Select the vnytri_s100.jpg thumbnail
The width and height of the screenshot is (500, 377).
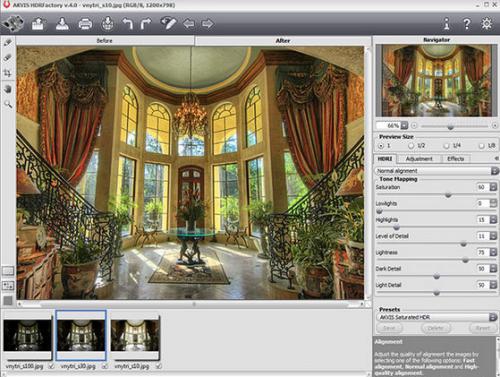click(x=27, y=336)
